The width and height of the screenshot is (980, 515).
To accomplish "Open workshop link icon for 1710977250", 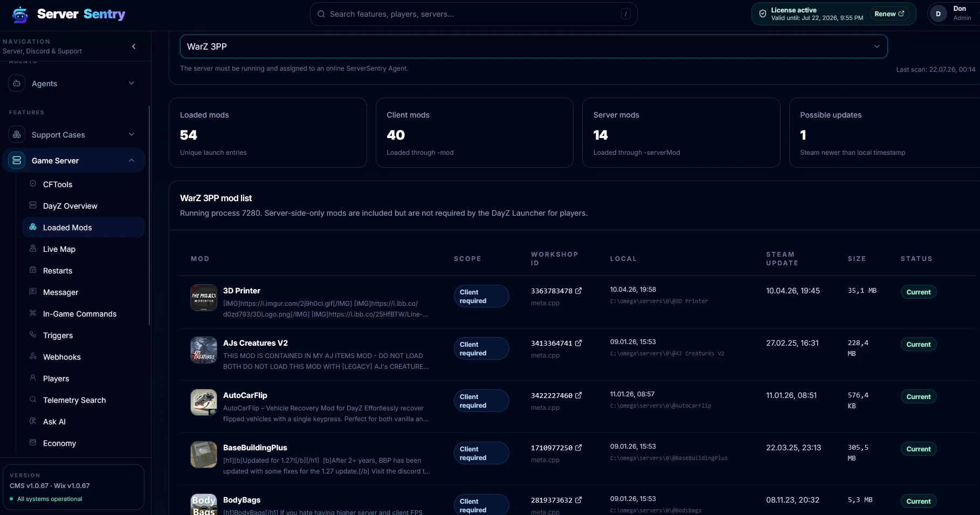I will [x=578, y=448].
